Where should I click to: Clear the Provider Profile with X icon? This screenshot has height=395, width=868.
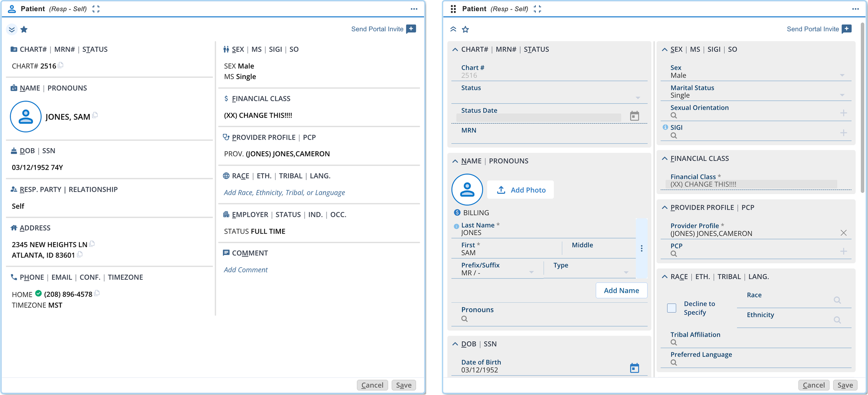[x=843, y=233]
